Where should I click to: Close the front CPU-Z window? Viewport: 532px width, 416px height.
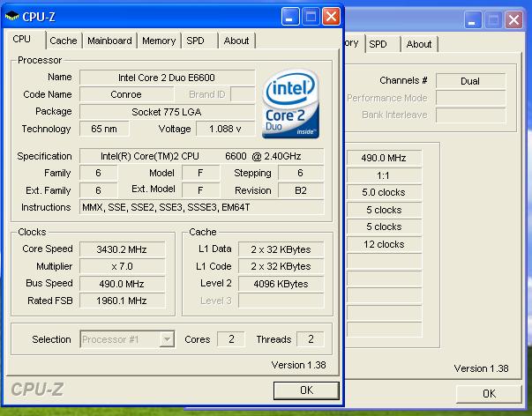tap(331, 16)
